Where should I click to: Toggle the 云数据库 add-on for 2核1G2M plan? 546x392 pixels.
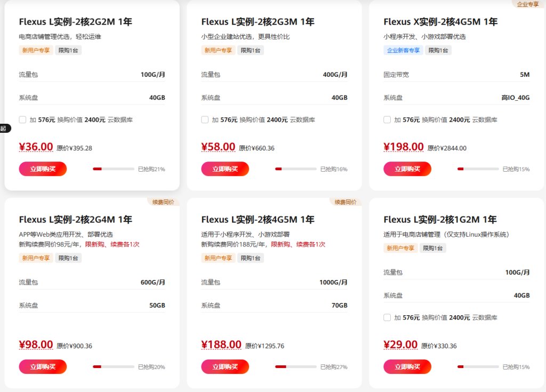click(x=387, y=317)
